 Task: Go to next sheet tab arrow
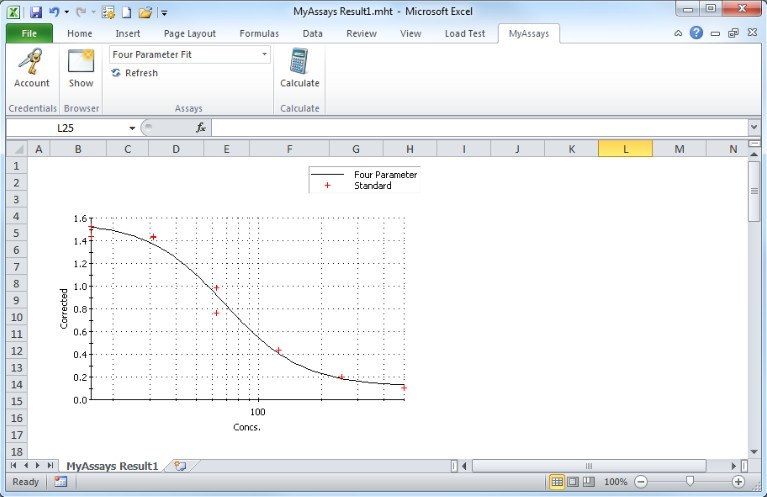click(38, 466)
